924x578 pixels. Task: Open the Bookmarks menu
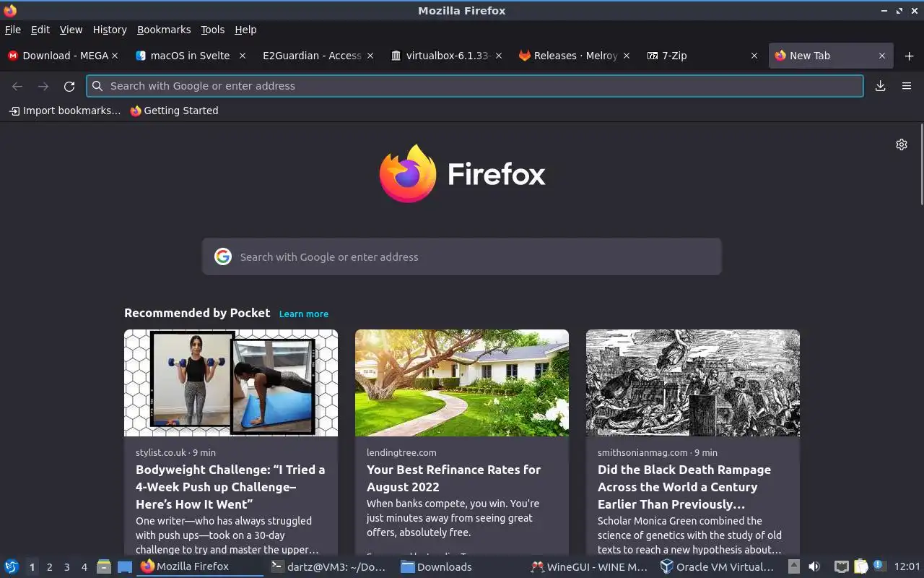coord(164,30)
